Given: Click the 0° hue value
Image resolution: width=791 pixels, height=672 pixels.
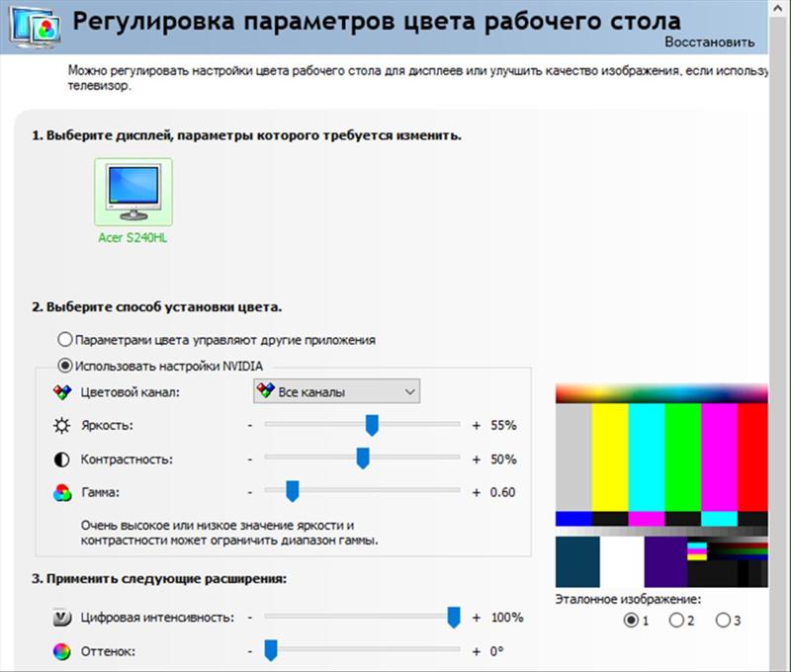Looking at the screenshot, I should tap(497, 651).
